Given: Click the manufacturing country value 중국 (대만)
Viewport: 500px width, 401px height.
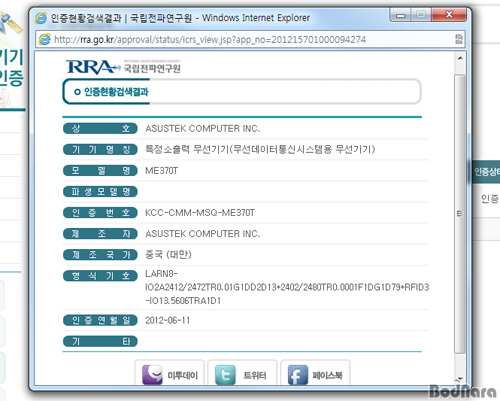Looking at the screenshot, I should click(168, 255).
